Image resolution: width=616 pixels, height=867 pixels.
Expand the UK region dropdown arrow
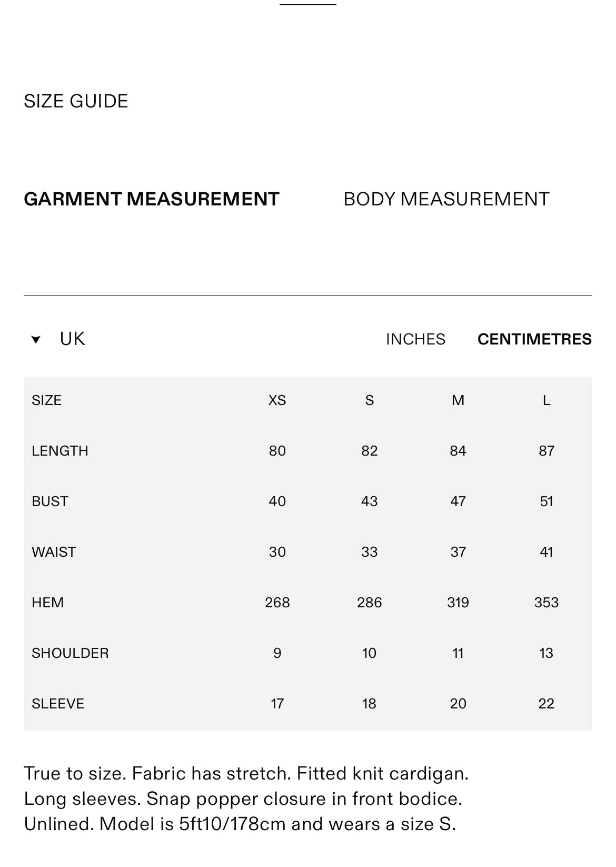pos(36,339)
